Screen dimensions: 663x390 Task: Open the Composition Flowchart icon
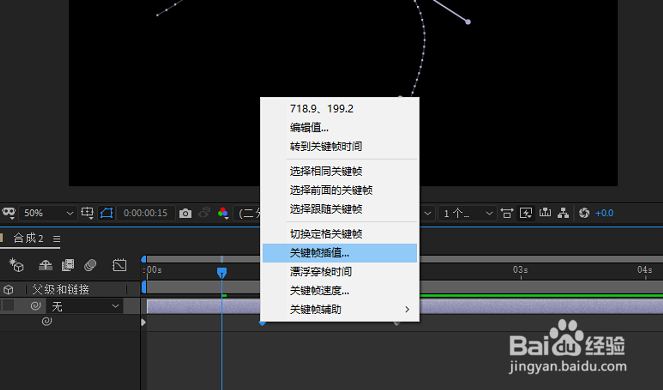(563, 213)
